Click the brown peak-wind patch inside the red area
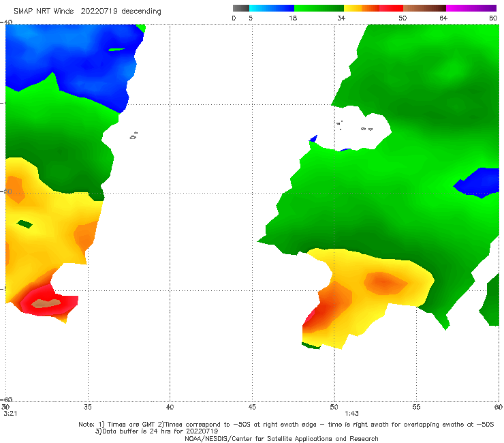The height and width of the screenshot is (443, 504). [46, 303]
